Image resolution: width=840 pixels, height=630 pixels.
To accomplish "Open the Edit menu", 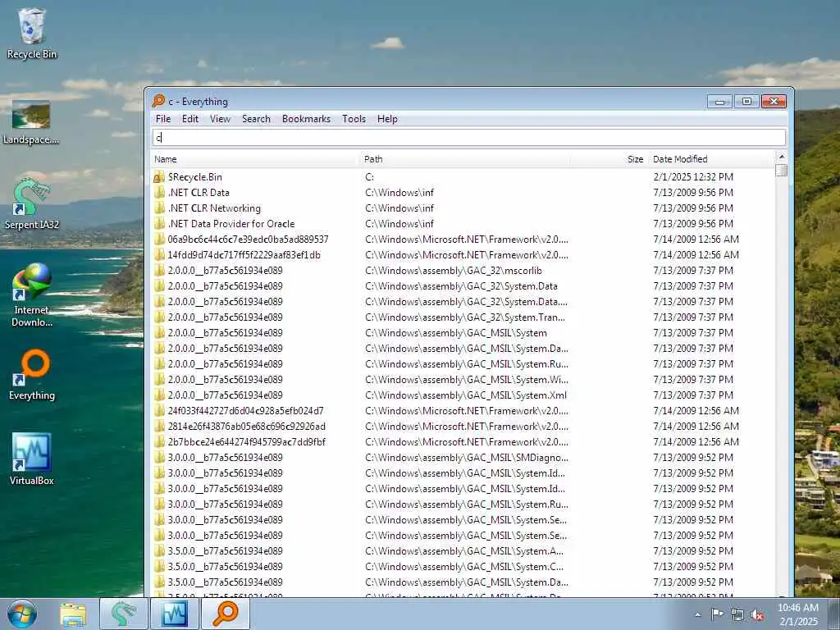I will (190, 119).
